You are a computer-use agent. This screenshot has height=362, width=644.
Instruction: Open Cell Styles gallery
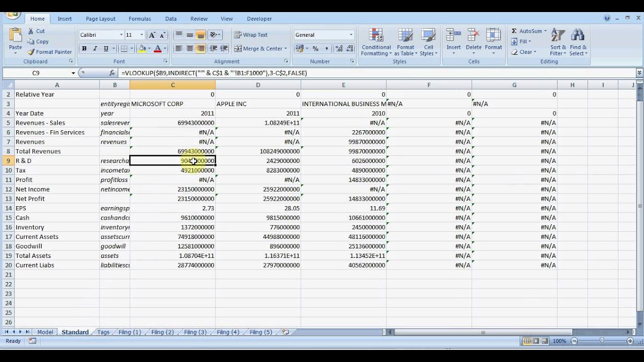click(x=428, y=42)
